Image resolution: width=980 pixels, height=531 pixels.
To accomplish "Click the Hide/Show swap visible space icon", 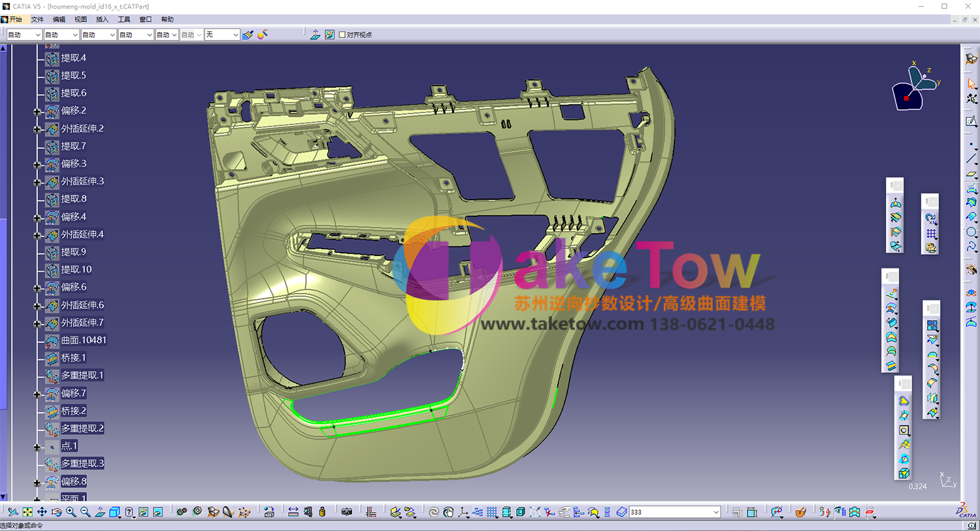I will 157,512.
